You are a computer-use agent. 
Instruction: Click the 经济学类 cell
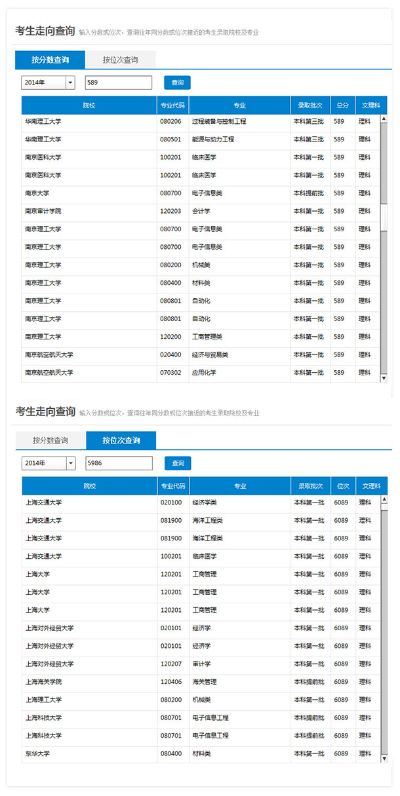click(x=205, y=503)
